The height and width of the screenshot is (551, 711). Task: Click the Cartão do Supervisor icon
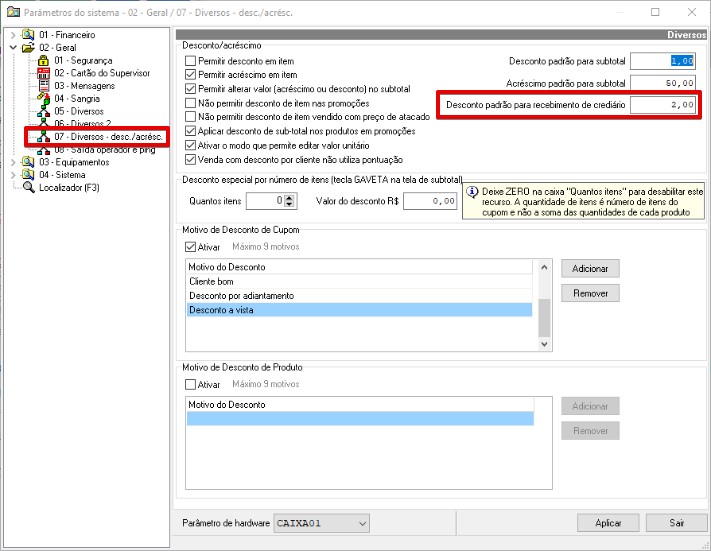pyautogui.click(x=44, y=73)
